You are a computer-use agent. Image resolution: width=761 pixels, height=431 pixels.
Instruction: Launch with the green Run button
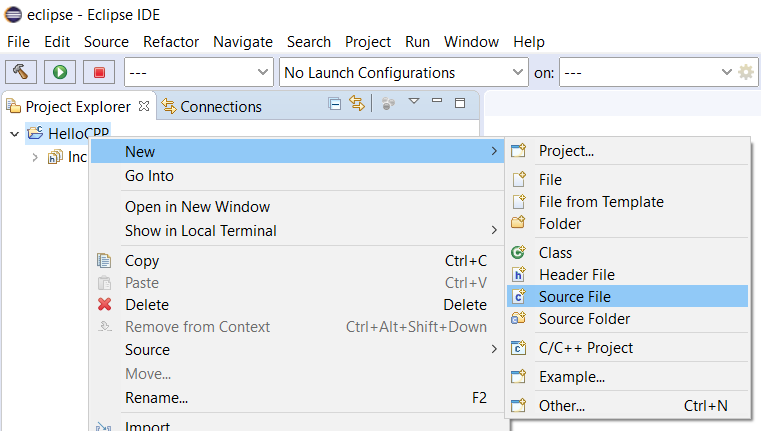pyautogui.click(x=60, y=72)
